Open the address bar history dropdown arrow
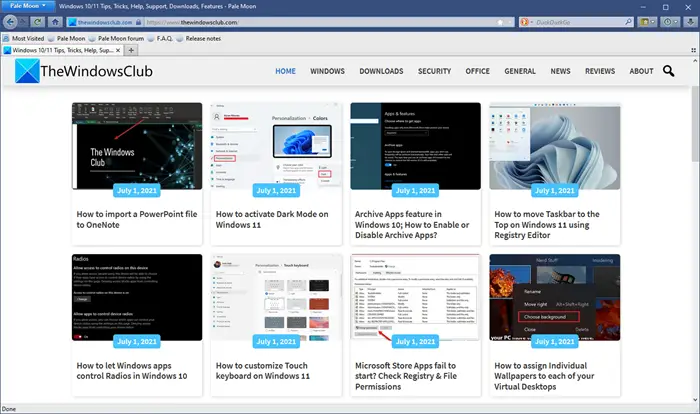 [510, 22]
